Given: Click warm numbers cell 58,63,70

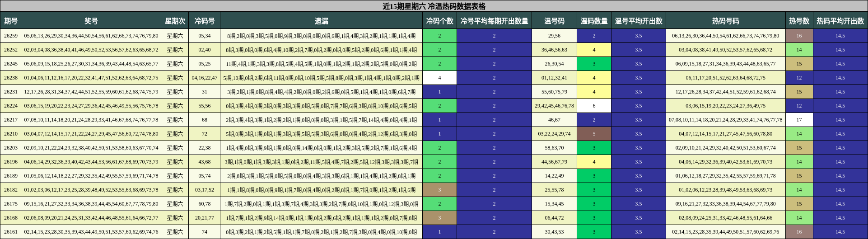Looking at the screenshot, I should tap(554, 148).
